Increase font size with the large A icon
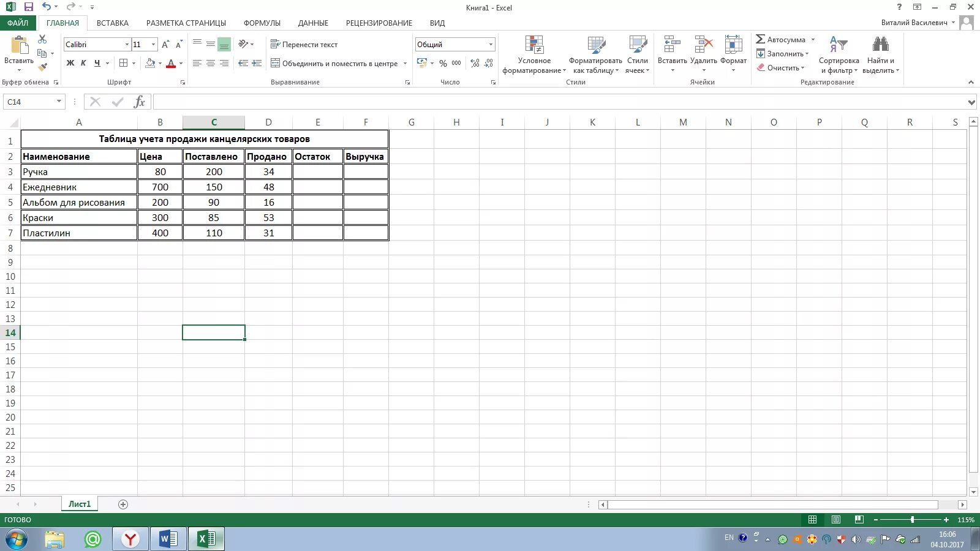980x551 pixels. [165, 44]
